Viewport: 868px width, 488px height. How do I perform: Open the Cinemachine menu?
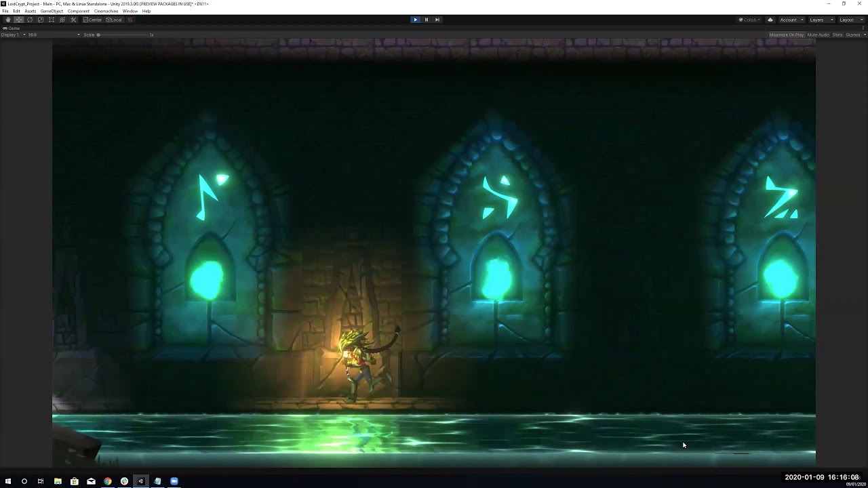[106, 11]
